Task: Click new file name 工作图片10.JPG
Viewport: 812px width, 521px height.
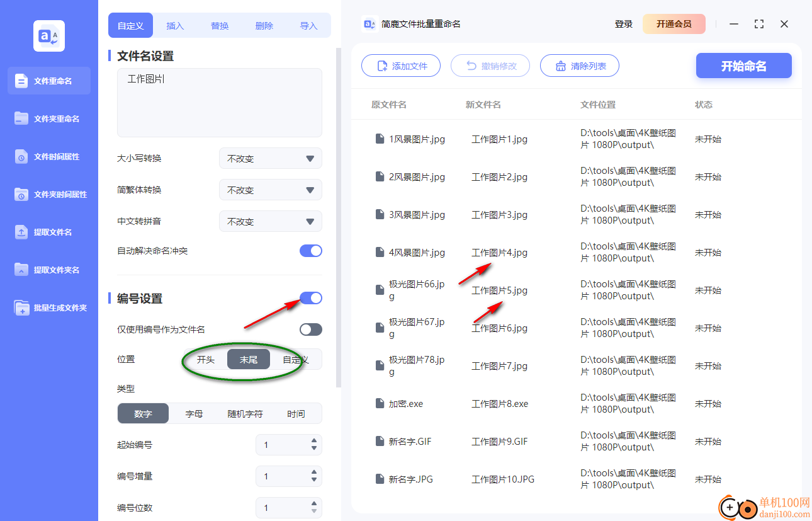Action: point(503,479)
